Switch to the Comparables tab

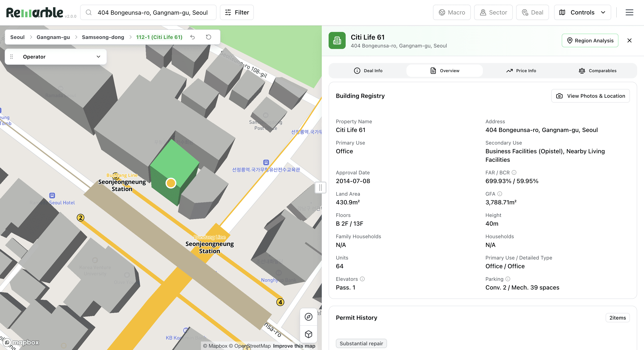click(598, 71)
